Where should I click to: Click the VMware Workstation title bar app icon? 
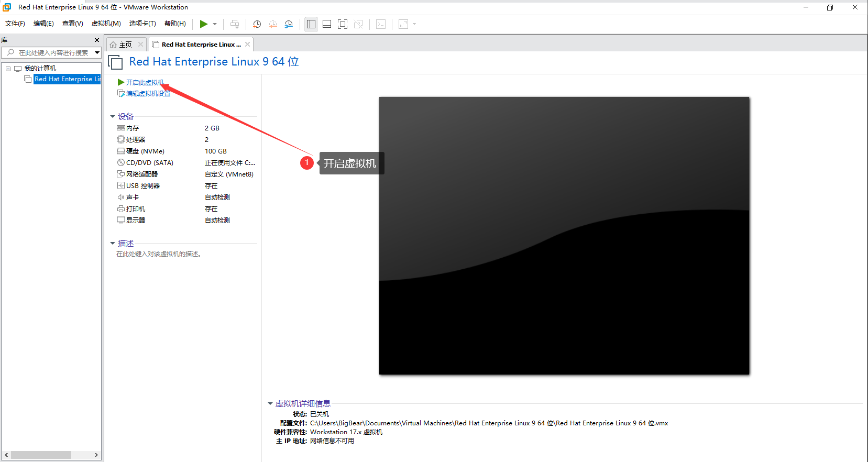click(7, 7)
